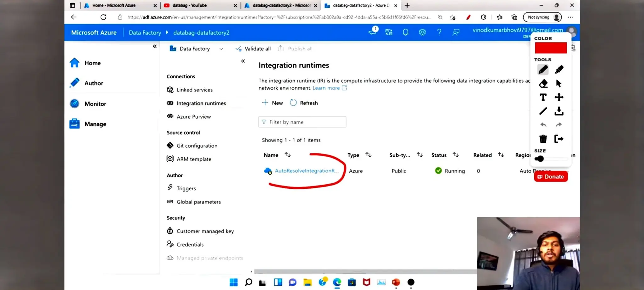
Task: Clear drawings with trash icon
Action: coord(543,139)
